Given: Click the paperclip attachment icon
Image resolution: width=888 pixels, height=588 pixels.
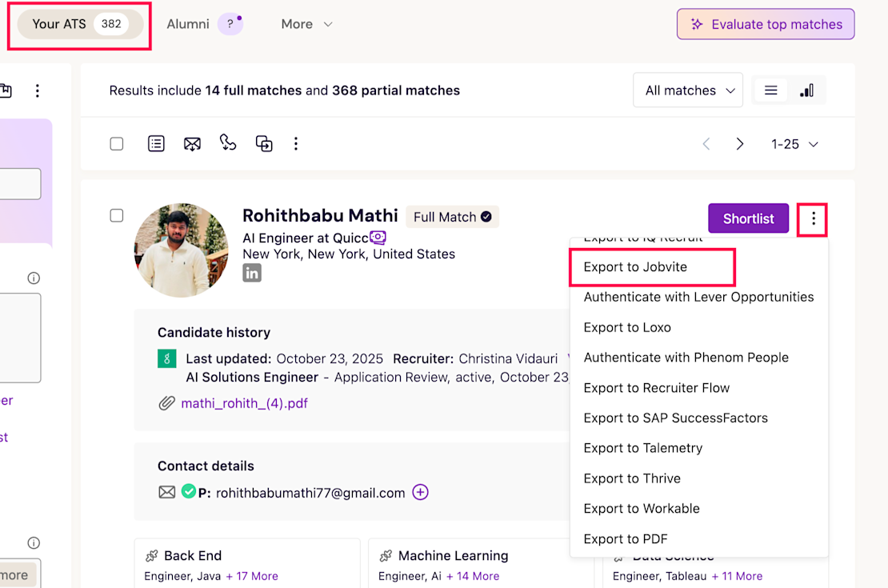Looking at the screenshot, I should (x=166, y=403).
